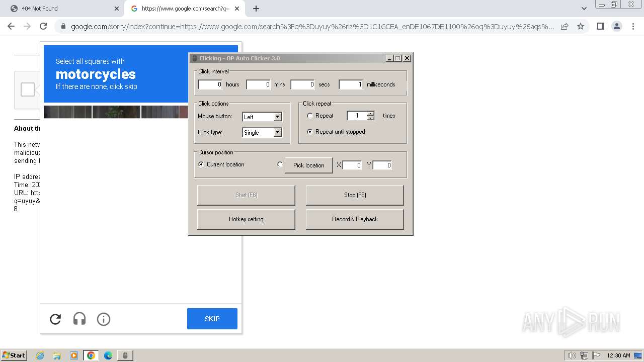Select the Google search tab
The width and height of the screenshot is (644, 362).
point(184,9)
